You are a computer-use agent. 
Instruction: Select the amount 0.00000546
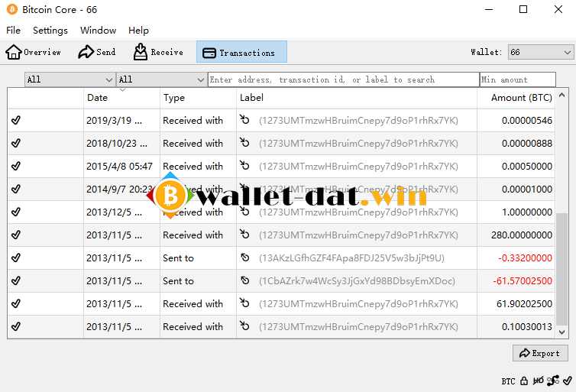click(x=527, y=121)
